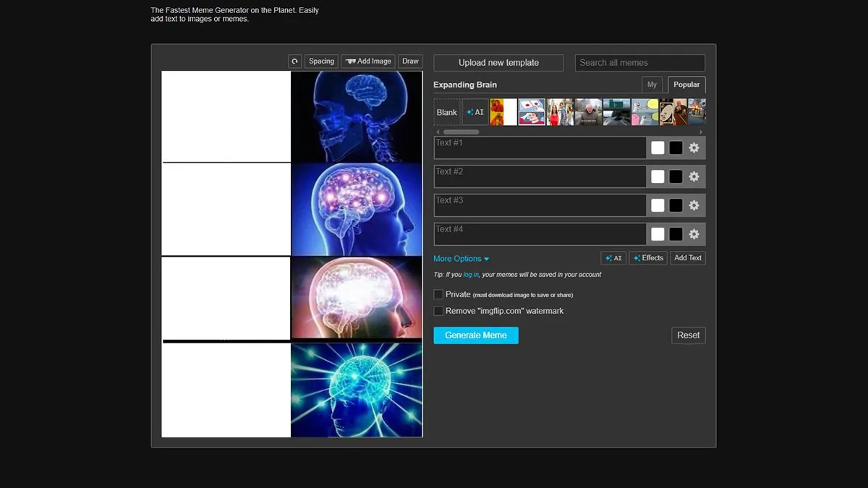This screenshot has height=488, width=868.
Task: Choose the UNO Draw 25 template thumbnail
Action: [673, 112]
